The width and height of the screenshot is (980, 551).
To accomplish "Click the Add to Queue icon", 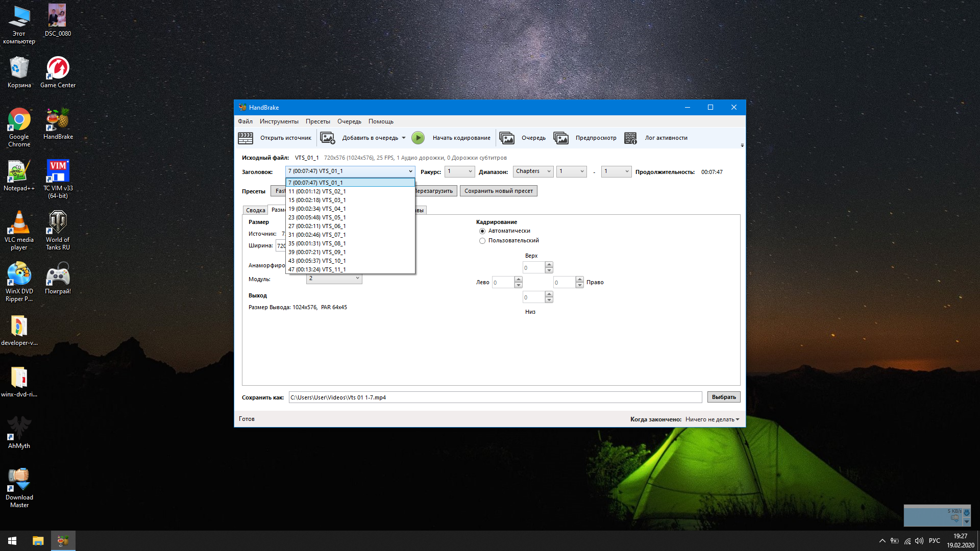I will pyautogui.click(x=327, y=138).
